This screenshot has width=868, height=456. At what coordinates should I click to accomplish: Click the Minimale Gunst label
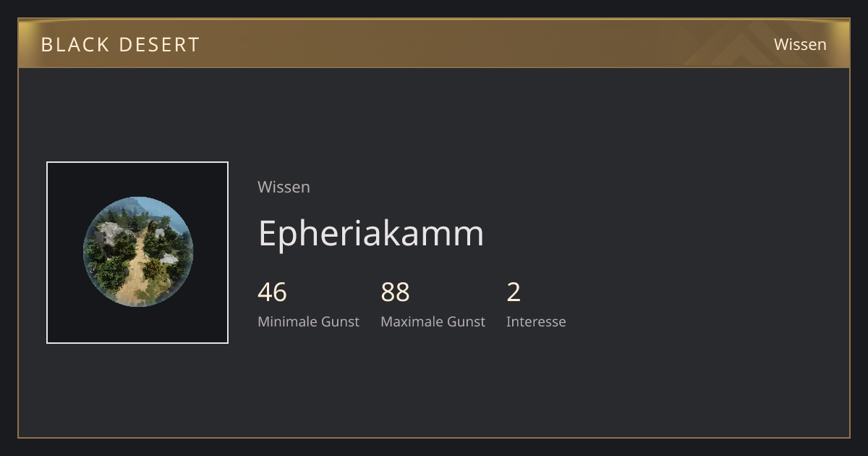(308, 321)
